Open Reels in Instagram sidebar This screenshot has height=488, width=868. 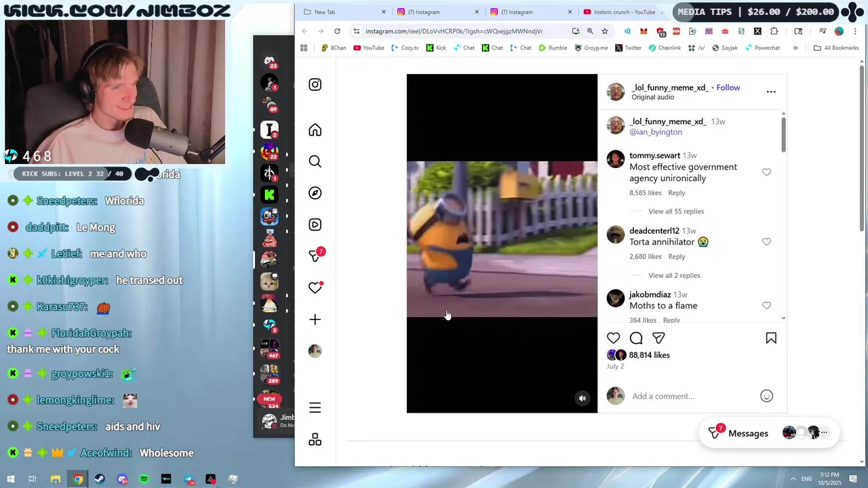[315, 224]
